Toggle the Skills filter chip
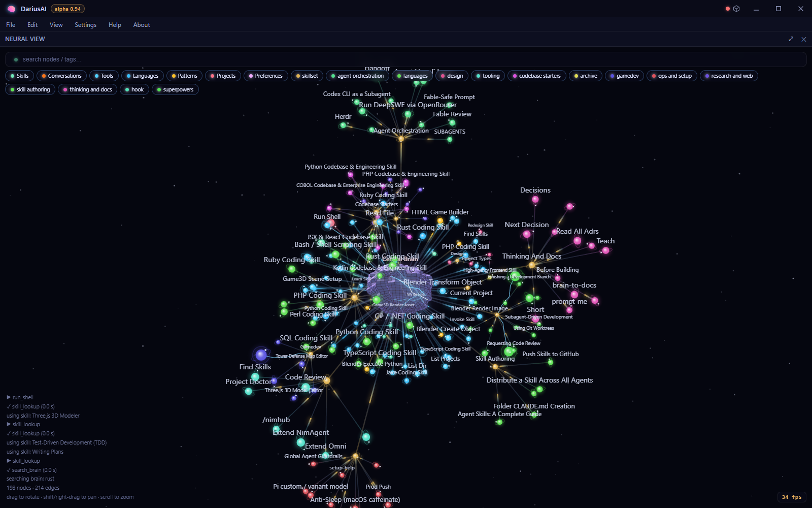Screen dimensions: 812x508 pyautogui.click(x=20, y=76)
